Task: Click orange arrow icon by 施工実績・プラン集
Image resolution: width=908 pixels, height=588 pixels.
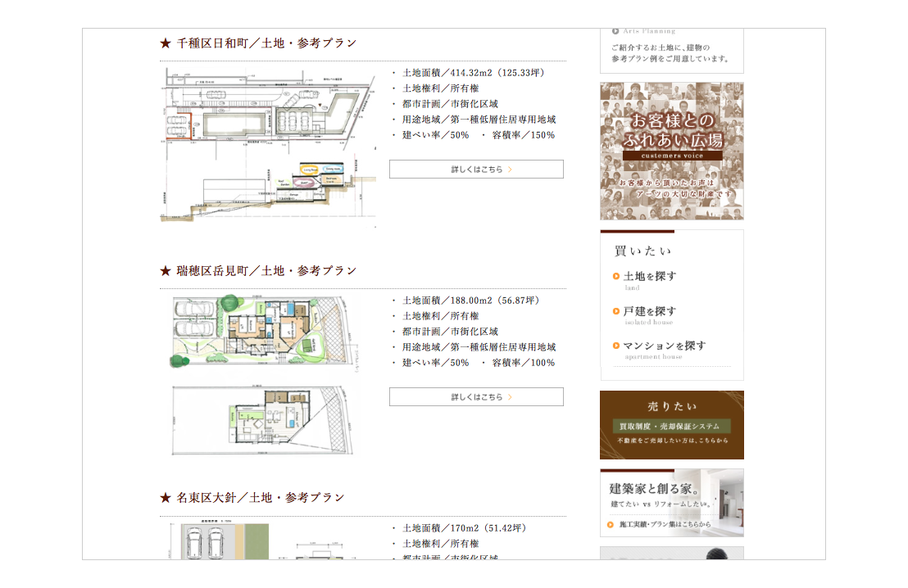Action: click(x=611, y=524)
